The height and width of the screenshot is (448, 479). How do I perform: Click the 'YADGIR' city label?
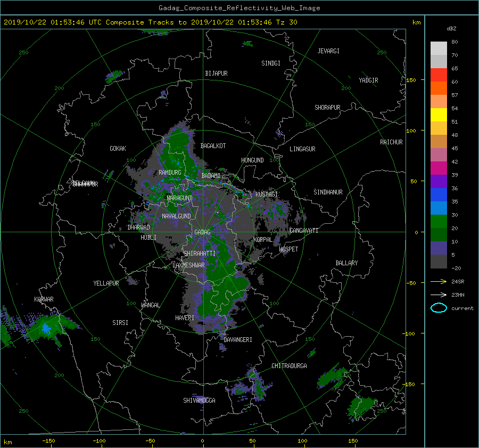[368, 80]
